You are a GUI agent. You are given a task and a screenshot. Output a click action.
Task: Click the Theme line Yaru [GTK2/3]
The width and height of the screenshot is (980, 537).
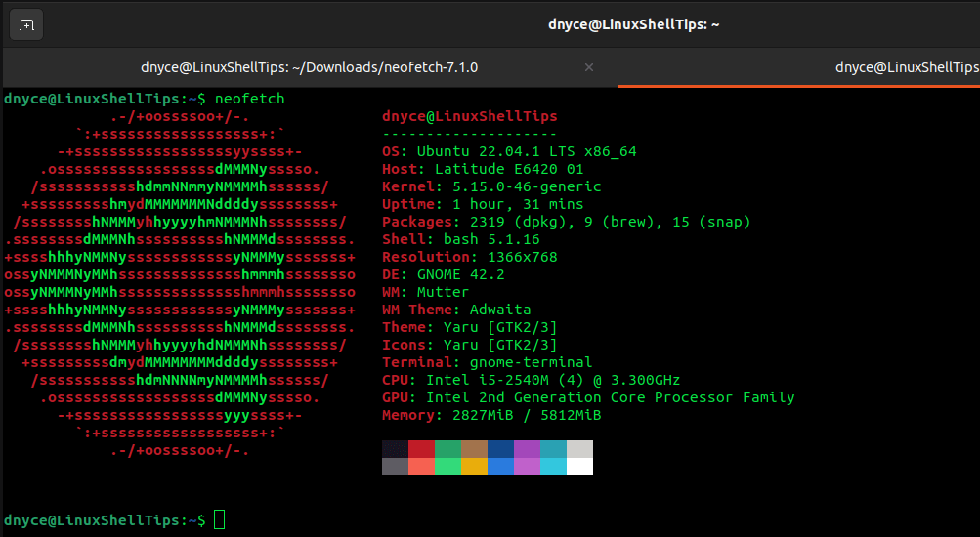(x=469, y=327)
